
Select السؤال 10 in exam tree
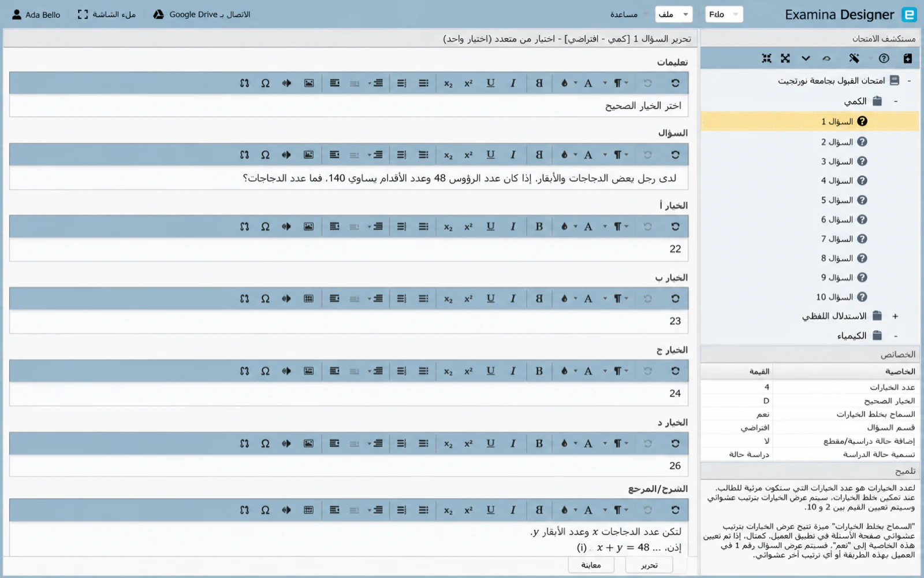pos(841,297)
